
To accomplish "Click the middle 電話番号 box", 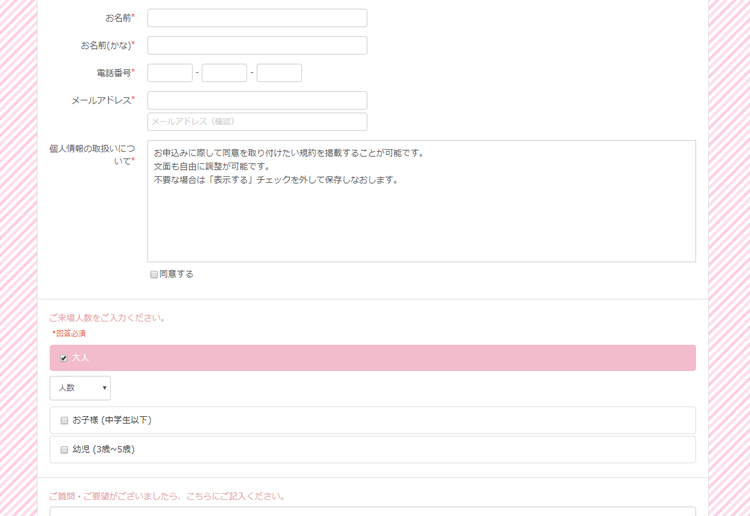I will click(224, 73).
